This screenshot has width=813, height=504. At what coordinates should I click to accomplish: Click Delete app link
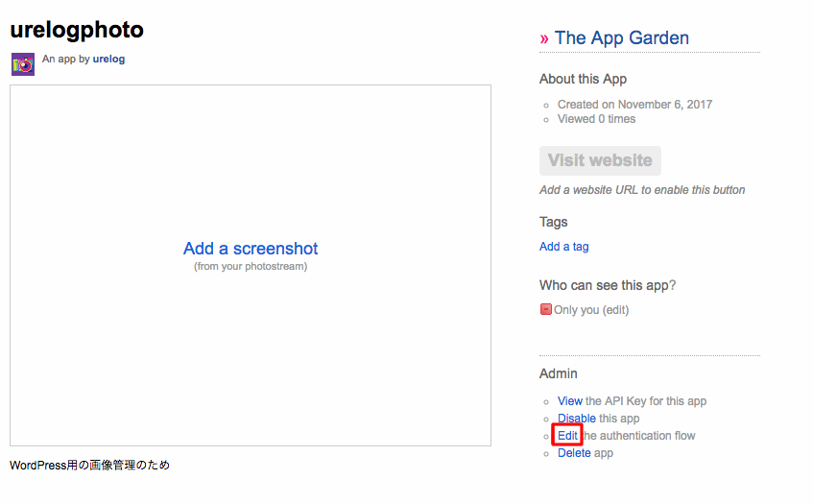click(574, 453)
